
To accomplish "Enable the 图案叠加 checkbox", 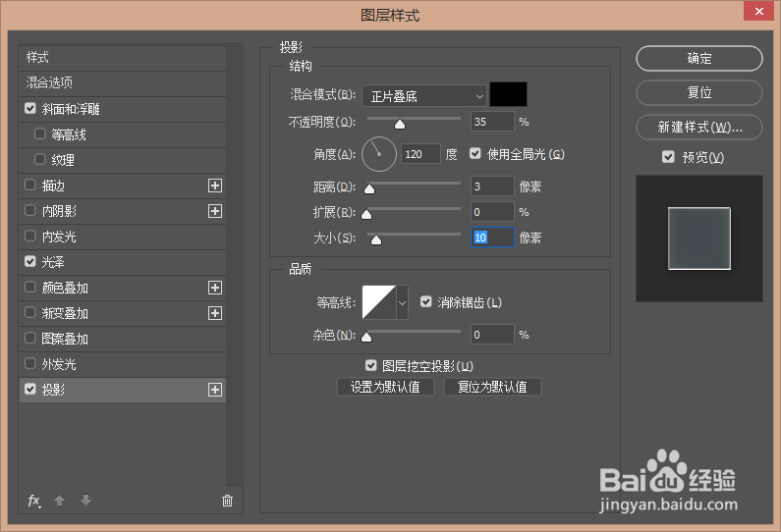I will [30, 339].
